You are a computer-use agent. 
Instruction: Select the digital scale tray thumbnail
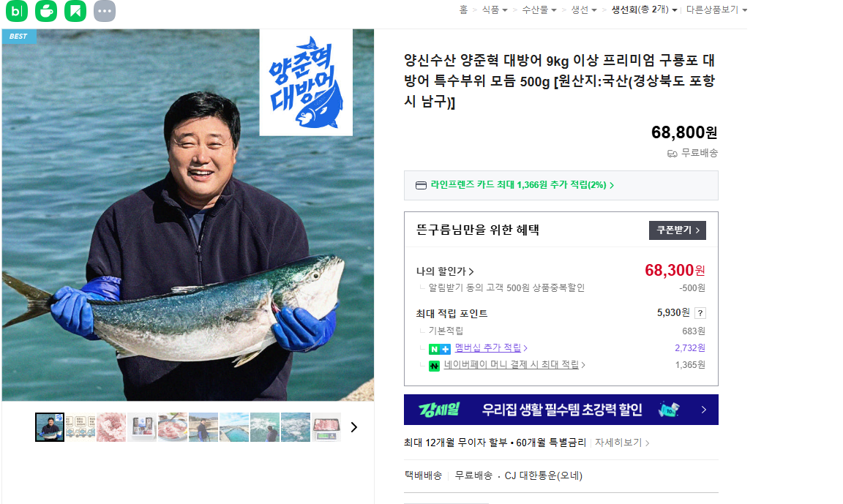[326, 427]
